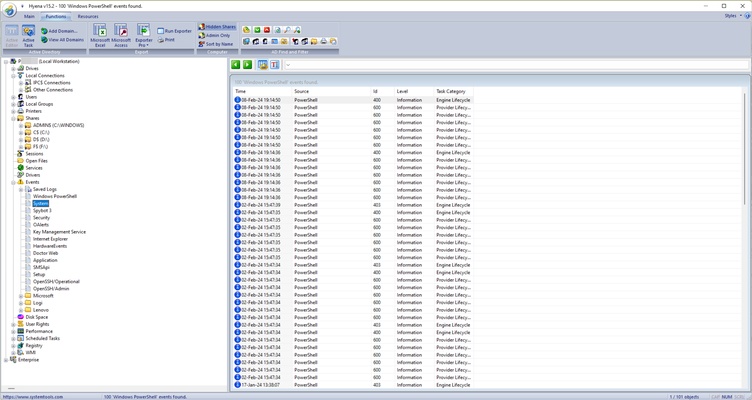Screen dimensions: 752x400
Task: Click the red up-arrow filter icon
Action: click(267, 30)
